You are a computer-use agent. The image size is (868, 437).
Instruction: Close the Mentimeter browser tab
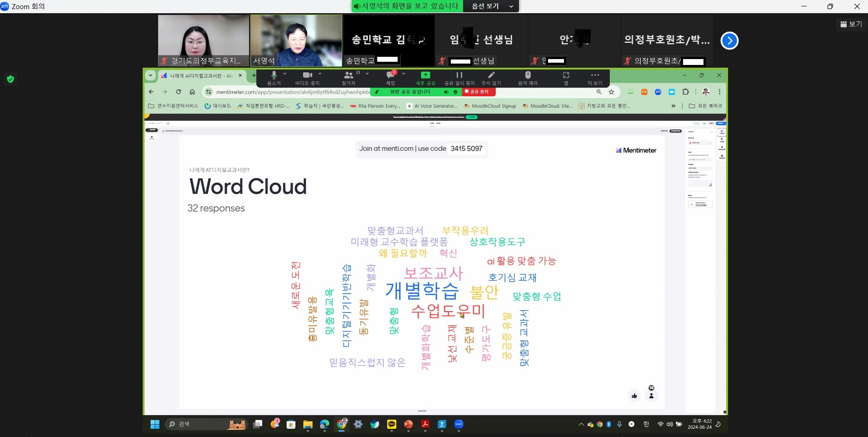click(240, 75)
